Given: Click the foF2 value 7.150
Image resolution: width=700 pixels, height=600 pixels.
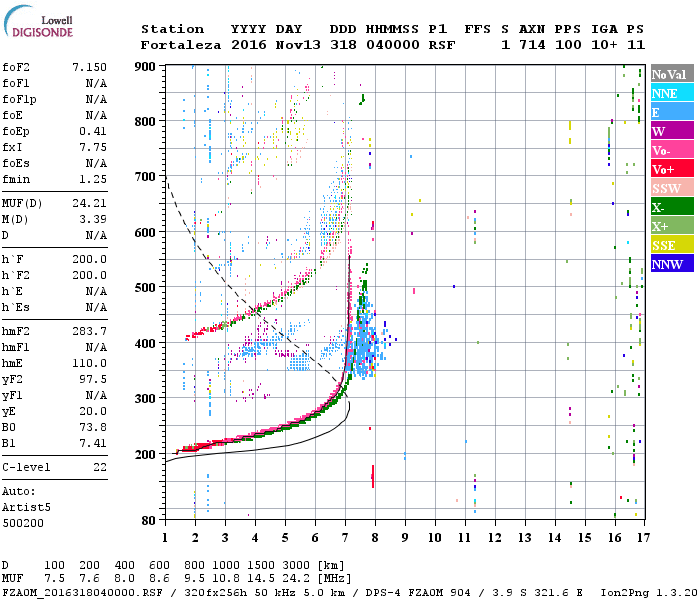Looking at the screenshot, I should coord(89,67).
